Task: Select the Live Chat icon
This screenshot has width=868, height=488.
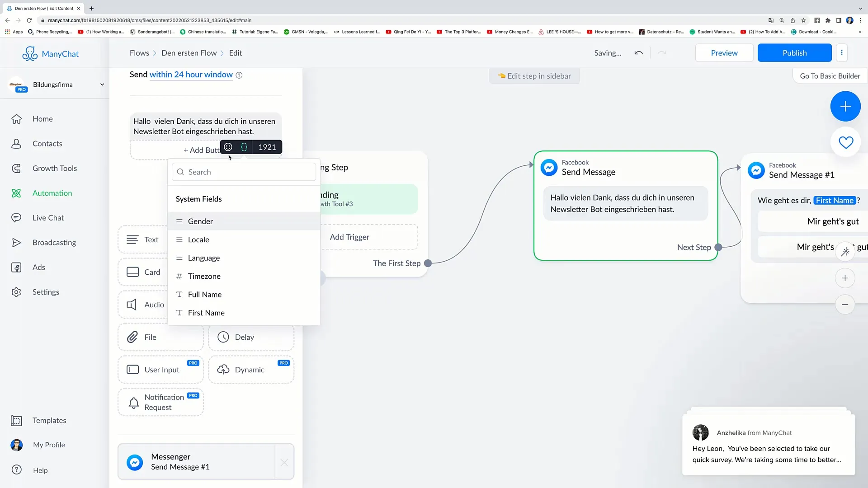Action: tap(16, 217)
